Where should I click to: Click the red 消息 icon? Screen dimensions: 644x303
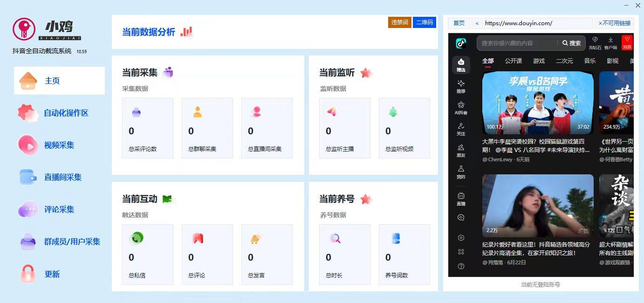[x=627, y=42]
